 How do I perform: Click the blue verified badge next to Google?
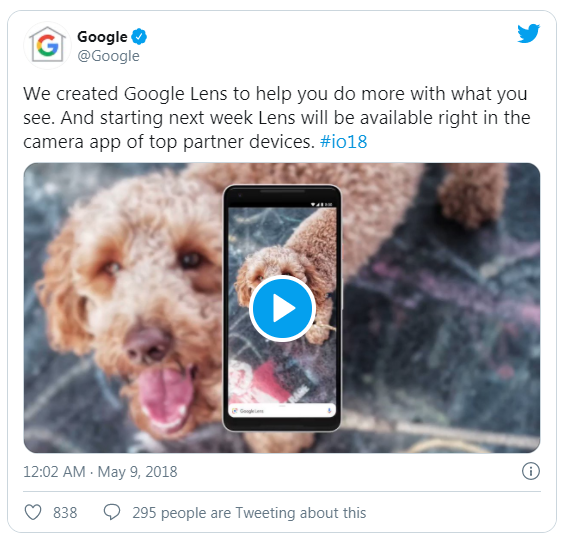(139, 37)
